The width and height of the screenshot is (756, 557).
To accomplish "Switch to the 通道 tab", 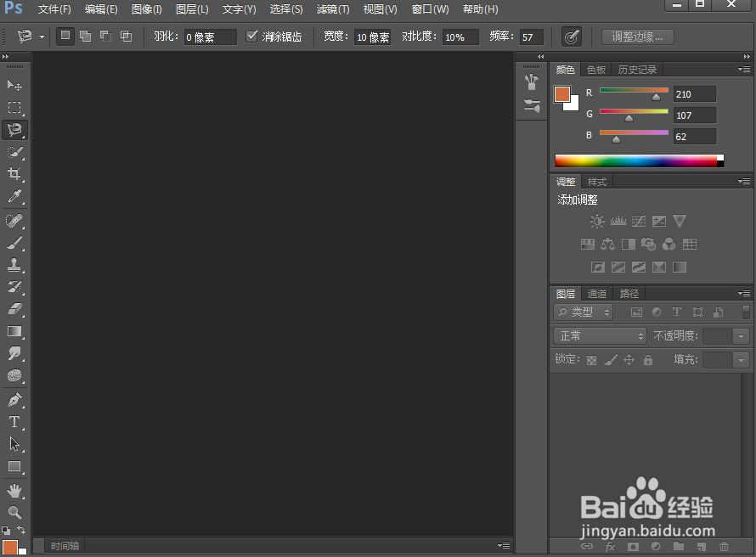I will [597, 294].
